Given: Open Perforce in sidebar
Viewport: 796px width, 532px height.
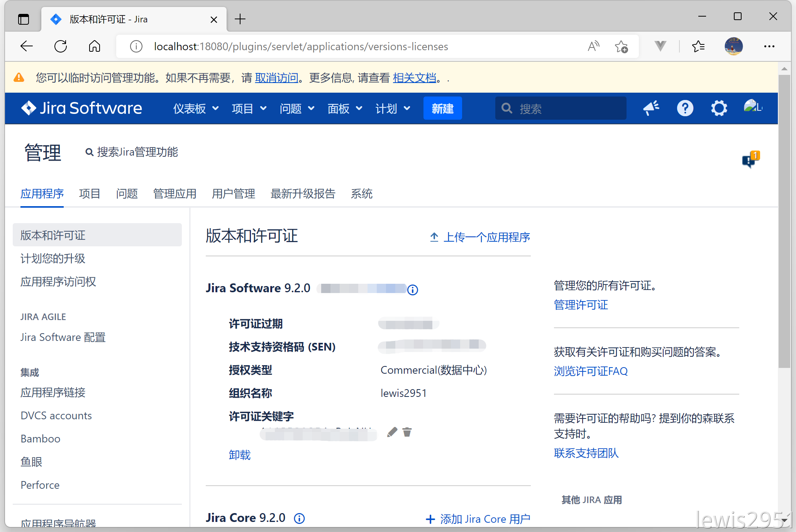Looking at the screenshot, I should [40, 485].
